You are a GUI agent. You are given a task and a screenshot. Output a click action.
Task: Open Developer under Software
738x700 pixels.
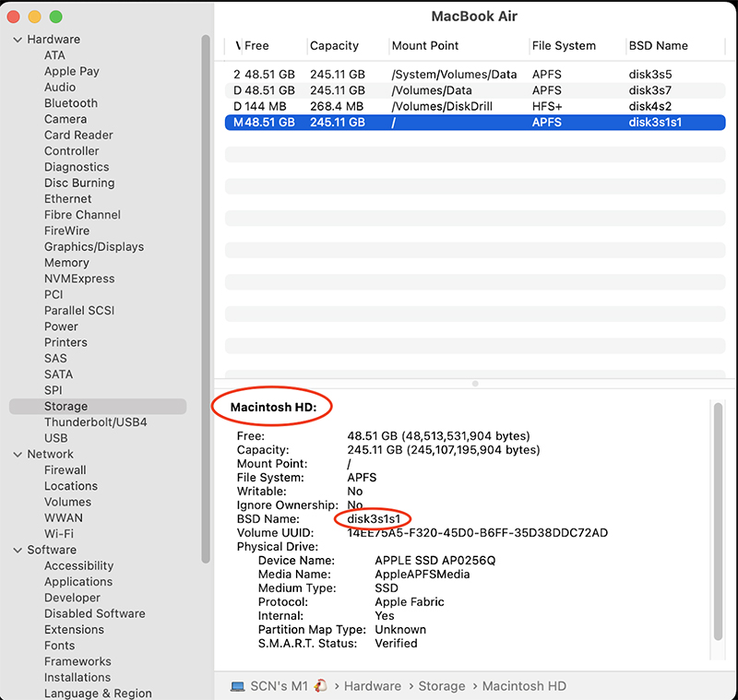73,599
